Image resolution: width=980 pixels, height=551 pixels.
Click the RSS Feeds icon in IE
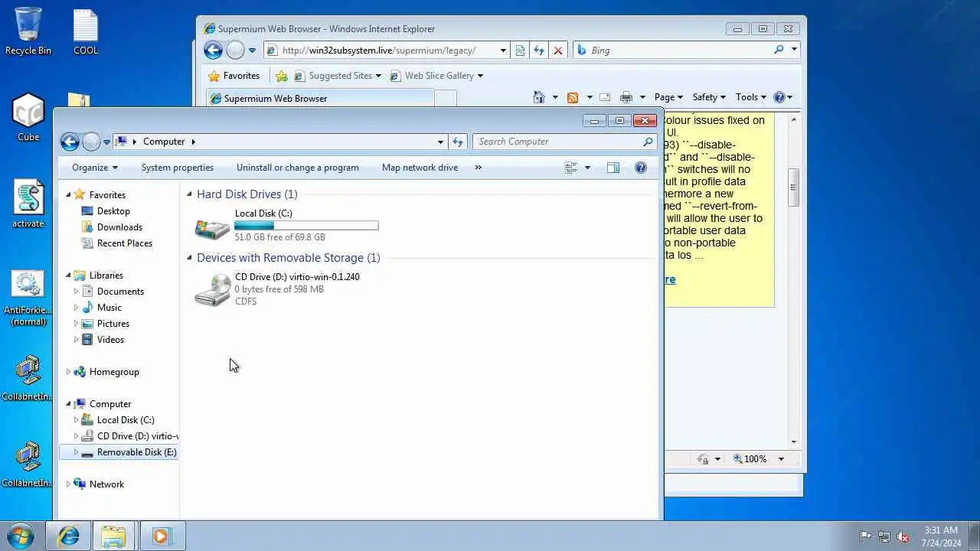[x=572, y=97]
